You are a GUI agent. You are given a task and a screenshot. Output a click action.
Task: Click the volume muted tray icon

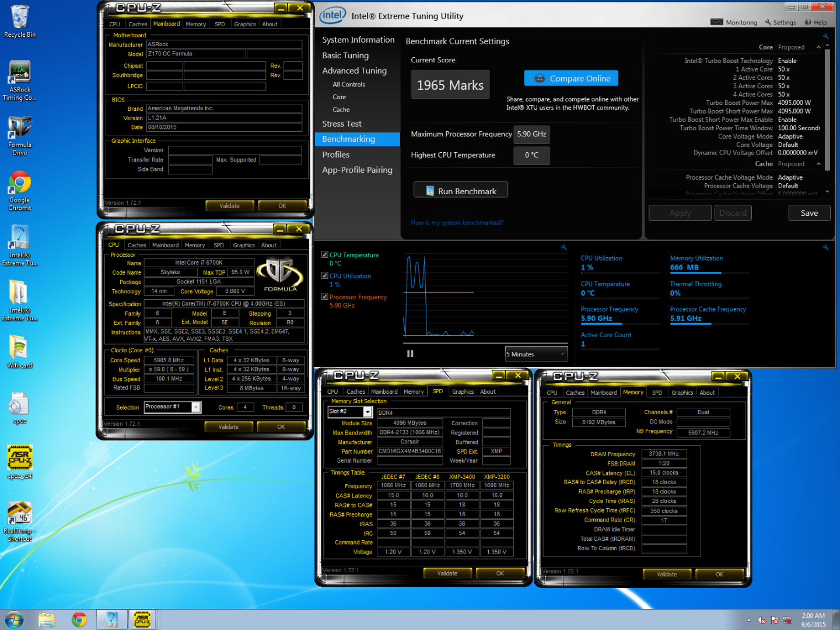pos(761,620)
